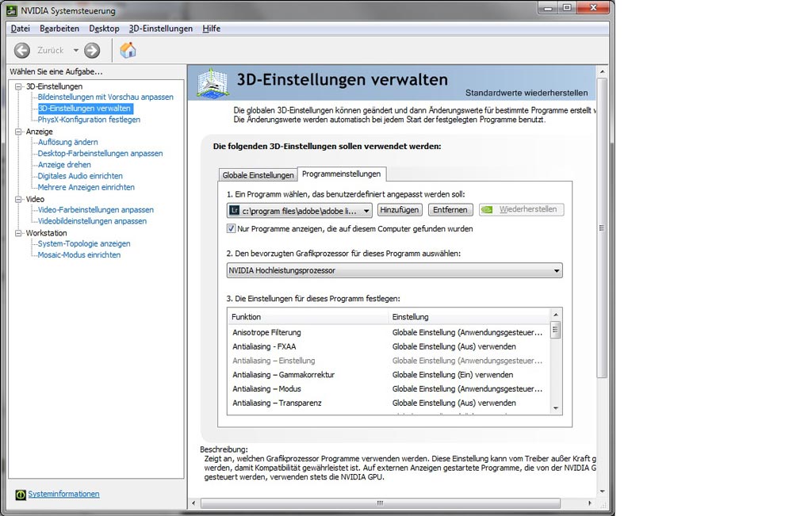Open the 3D-Einstellungen menu
Image resolution: width=812 pixels, height=516 pixels.
[x=160, y=29]
